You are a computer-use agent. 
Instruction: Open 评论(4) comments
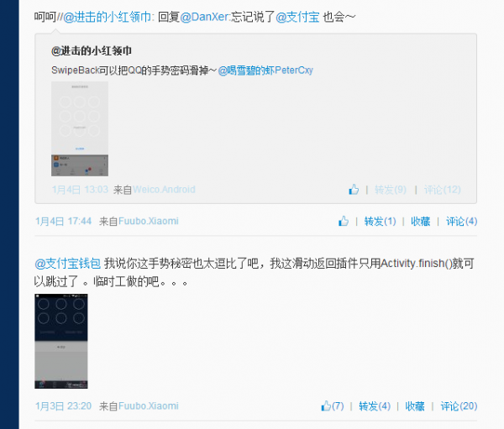[461, 221]
